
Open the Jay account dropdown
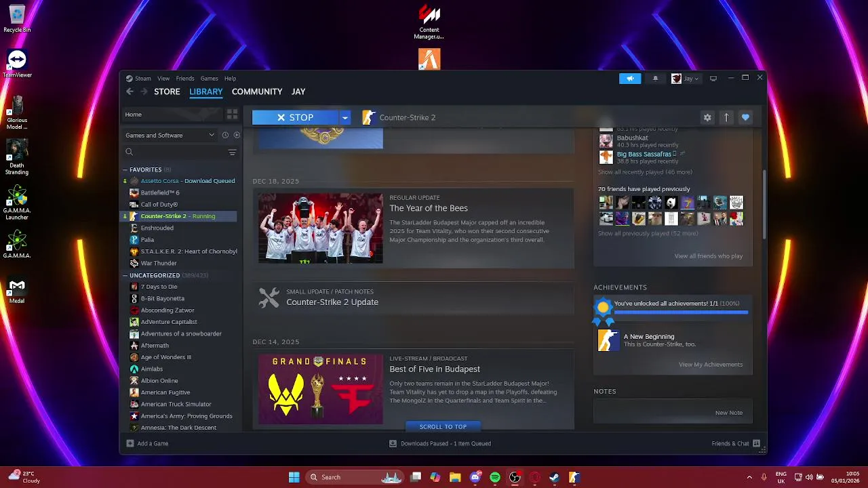[x=685, y=79]
